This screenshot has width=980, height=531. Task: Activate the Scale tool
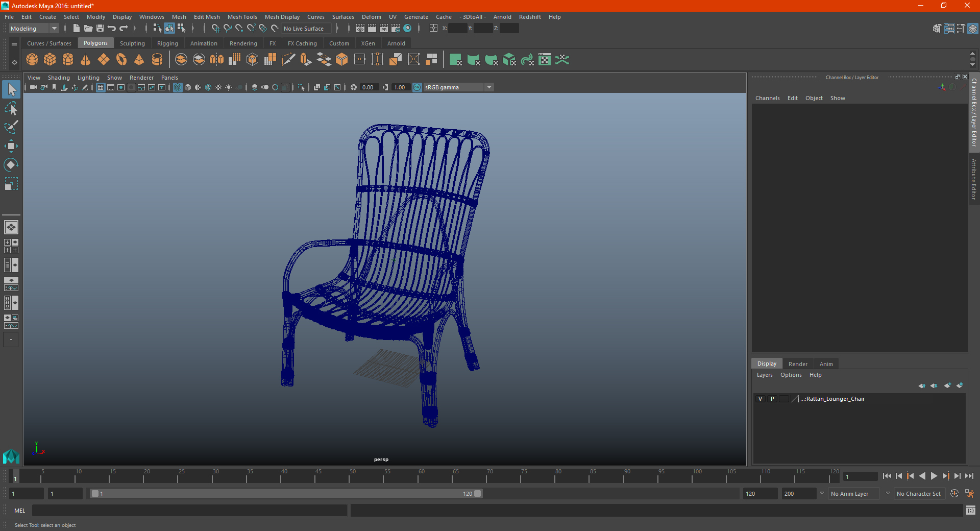11,184
